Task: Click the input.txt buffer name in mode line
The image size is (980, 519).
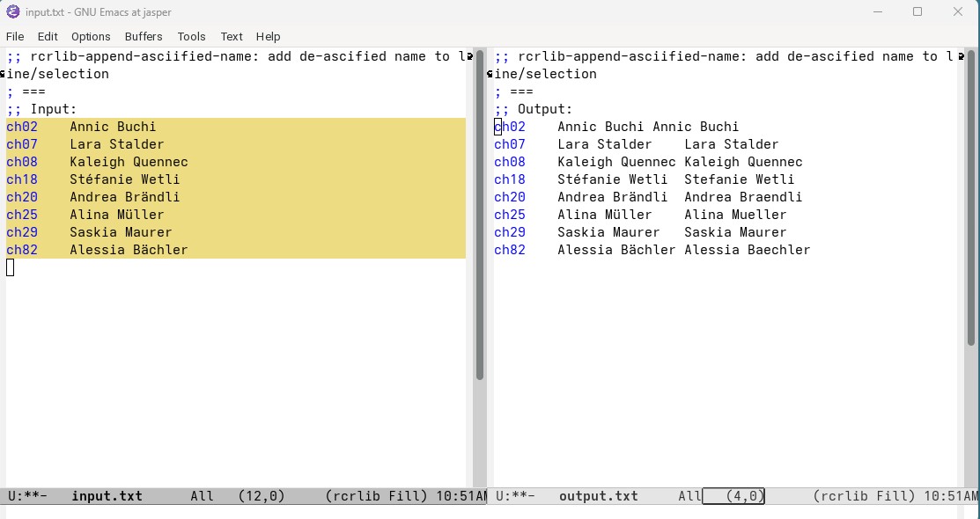Action: (107, 496)
